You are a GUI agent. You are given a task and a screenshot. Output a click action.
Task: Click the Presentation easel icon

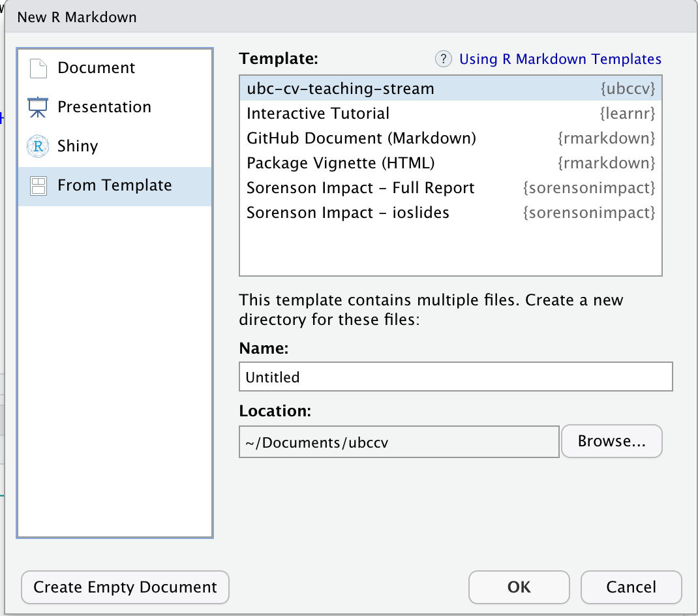[38, 108]
